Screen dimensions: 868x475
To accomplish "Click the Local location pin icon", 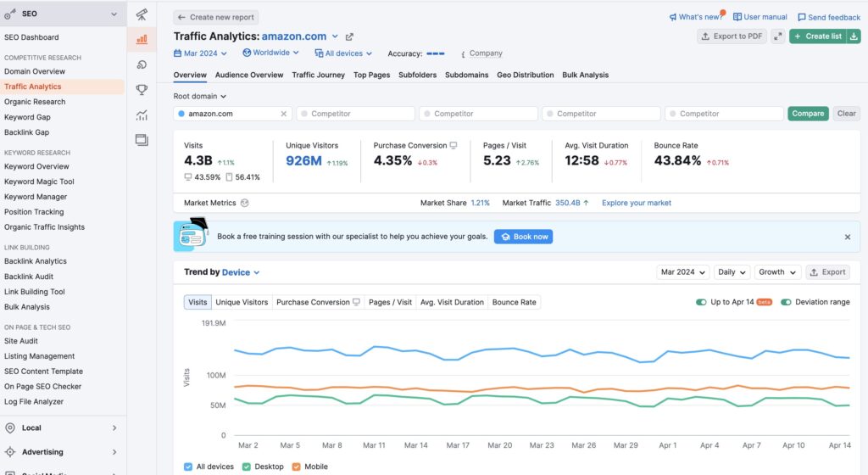I will 10,428.
